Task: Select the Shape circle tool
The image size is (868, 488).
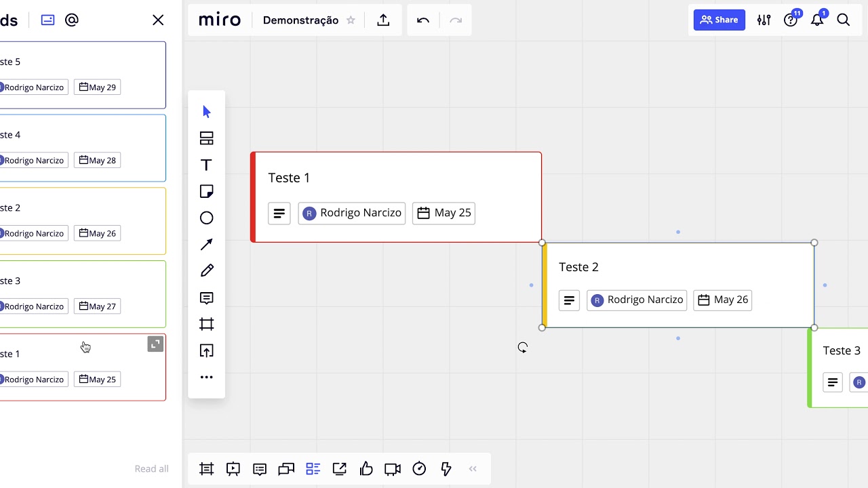Action: click(x=207, y=218)
